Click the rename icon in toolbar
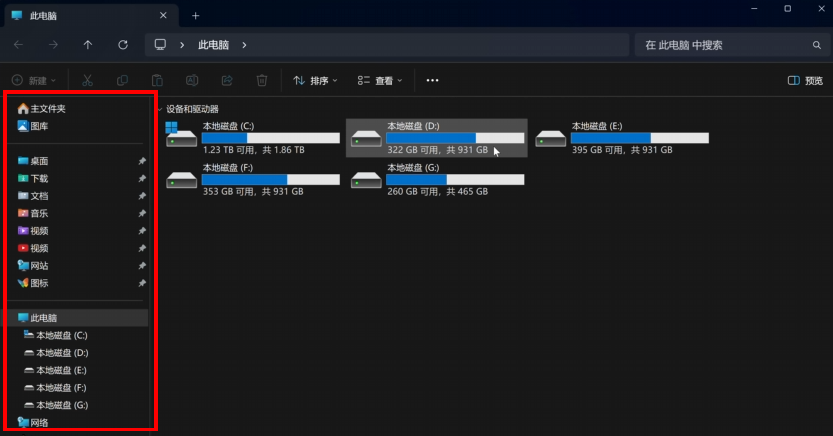833x436 pixels. tap(192, 80)
